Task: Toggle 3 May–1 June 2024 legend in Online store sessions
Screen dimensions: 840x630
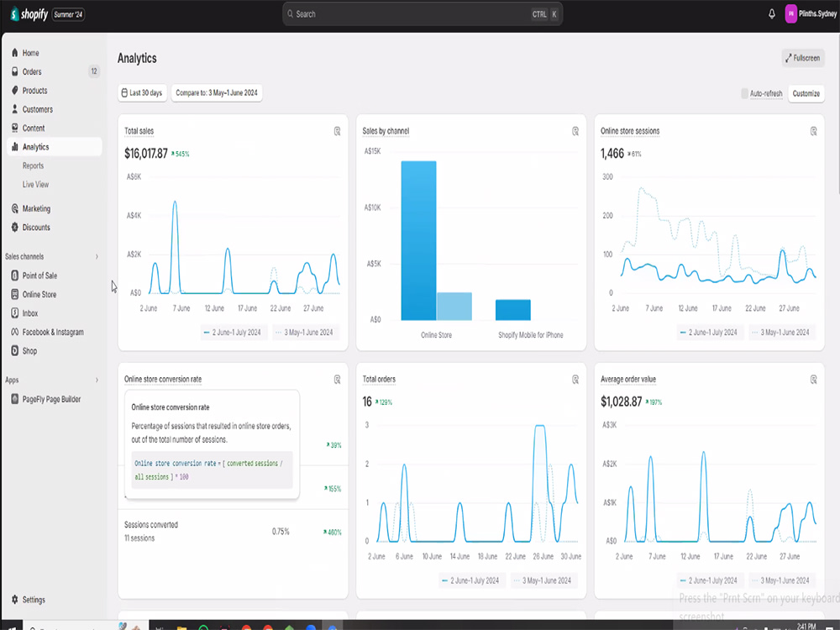Action: [x=781, y=332]
